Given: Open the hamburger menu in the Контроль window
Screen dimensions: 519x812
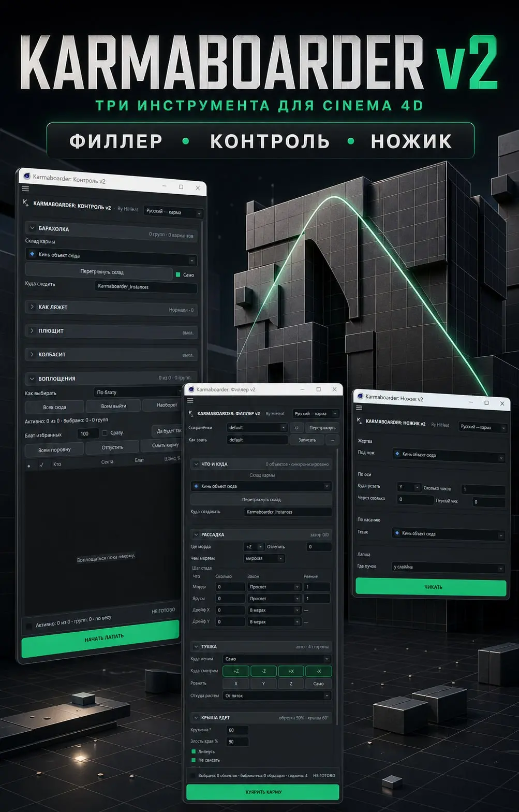Looking at the screenshot, I should (x=25, y=189).
